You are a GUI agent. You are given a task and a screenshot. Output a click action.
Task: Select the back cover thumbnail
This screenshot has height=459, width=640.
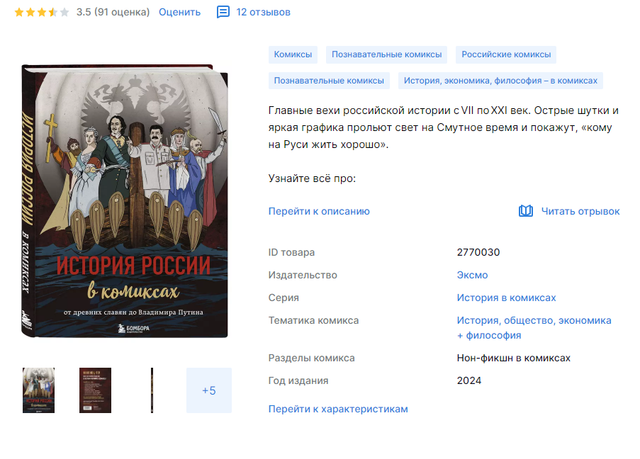(95, 390)
